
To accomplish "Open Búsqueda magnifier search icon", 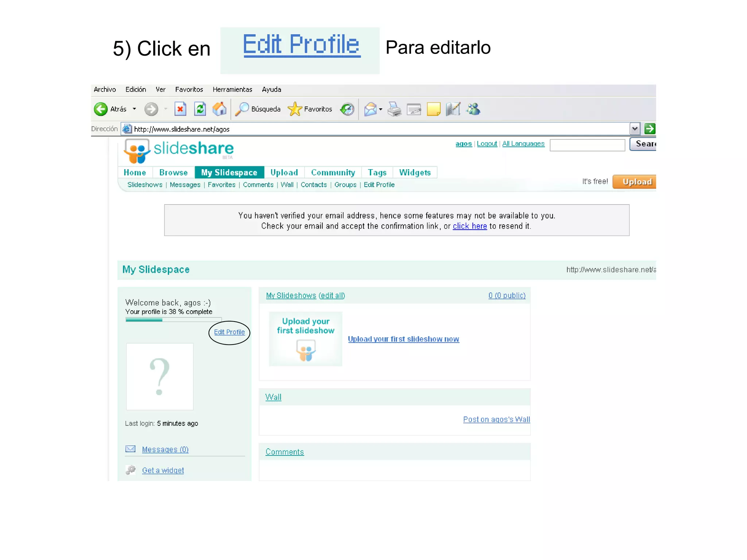I will (242, 109).
